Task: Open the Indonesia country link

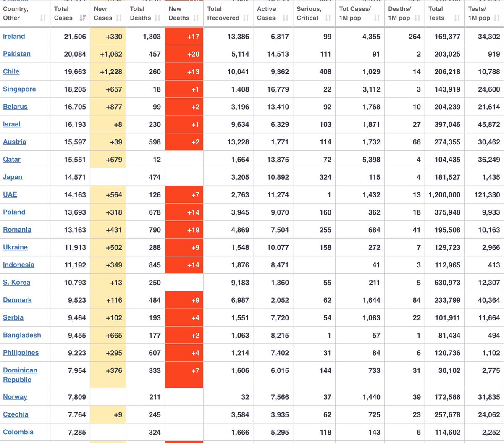Action: [x=18, y=265]
